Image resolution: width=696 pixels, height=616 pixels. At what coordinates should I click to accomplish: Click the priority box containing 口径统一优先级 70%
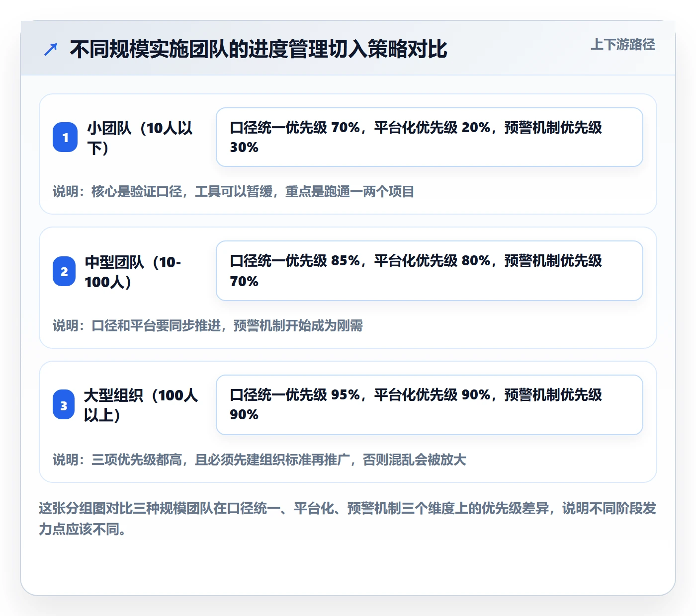coord(430,137)
